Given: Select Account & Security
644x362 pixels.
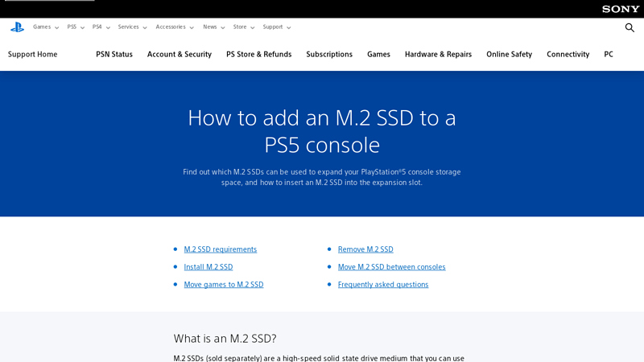Looking at the screenshot, I should (x=180, y=54).
